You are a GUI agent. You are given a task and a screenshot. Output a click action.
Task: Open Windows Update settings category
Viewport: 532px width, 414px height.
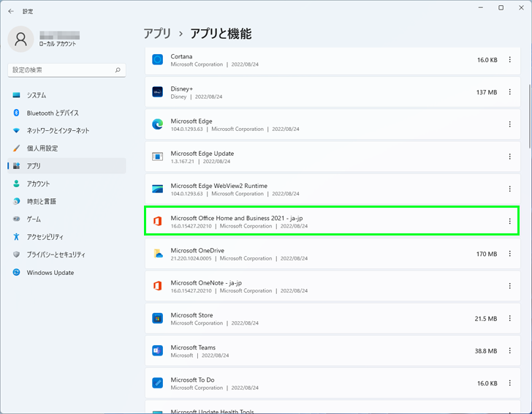pos(66,272)
